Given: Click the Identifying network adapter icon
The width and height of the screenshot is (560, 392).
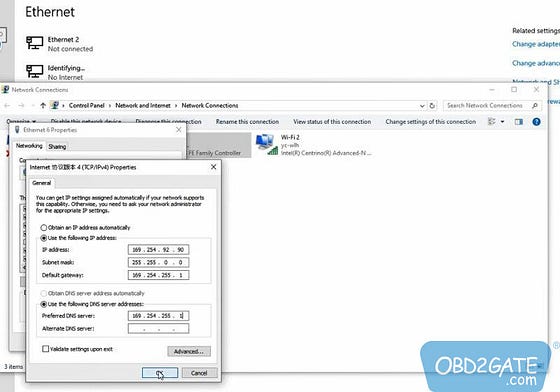Looking at the screenshot, I should [35, 71].
